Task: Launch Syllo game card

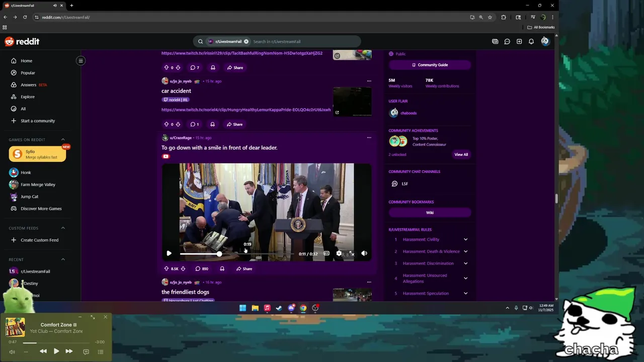Action: click(x=37, y=154)
